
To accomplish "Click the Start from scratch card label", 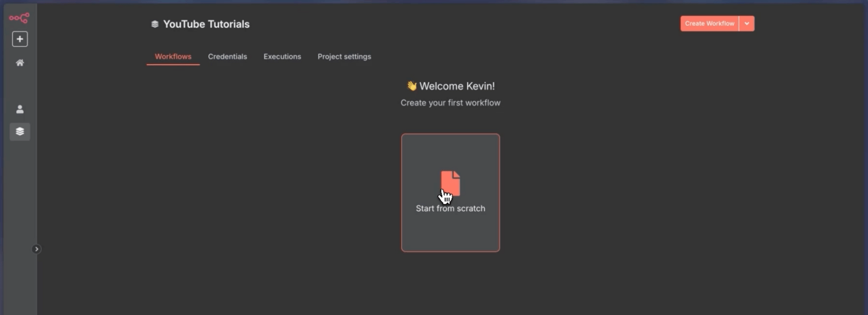I will (x=450, y=209).
